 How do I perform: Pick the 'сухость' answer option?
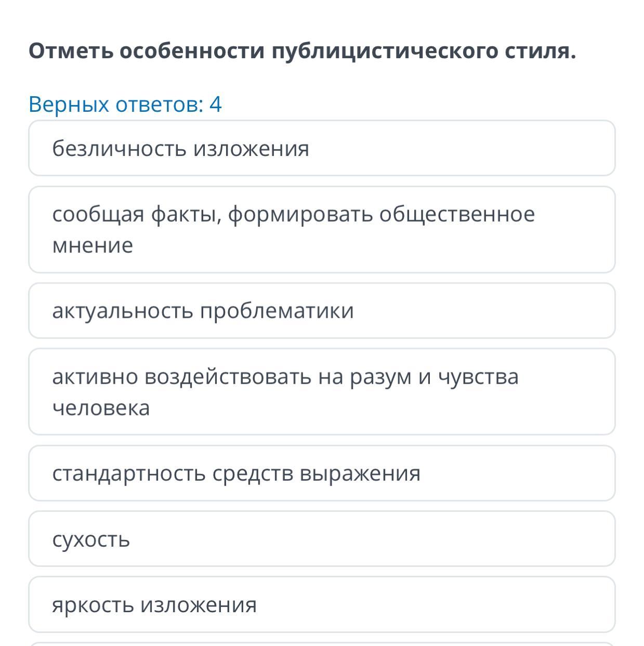point(321,538)
